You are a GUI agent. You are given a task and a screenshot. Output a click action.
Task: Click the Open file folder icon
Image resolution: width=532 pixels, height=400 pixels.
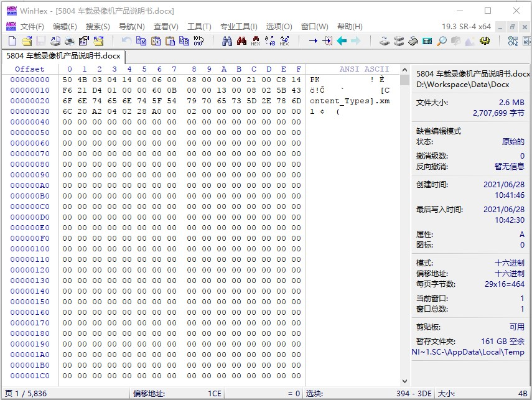[27, 41]
